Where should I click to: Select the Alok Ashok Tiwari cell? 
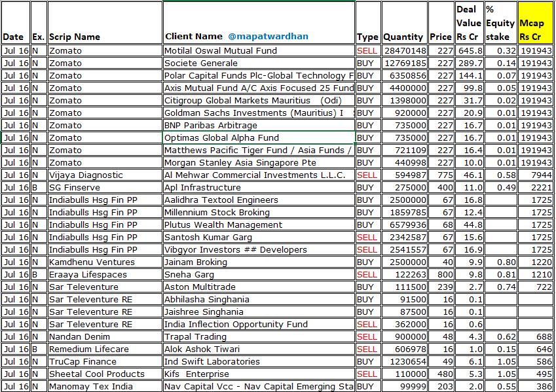(x=259, y=349)
